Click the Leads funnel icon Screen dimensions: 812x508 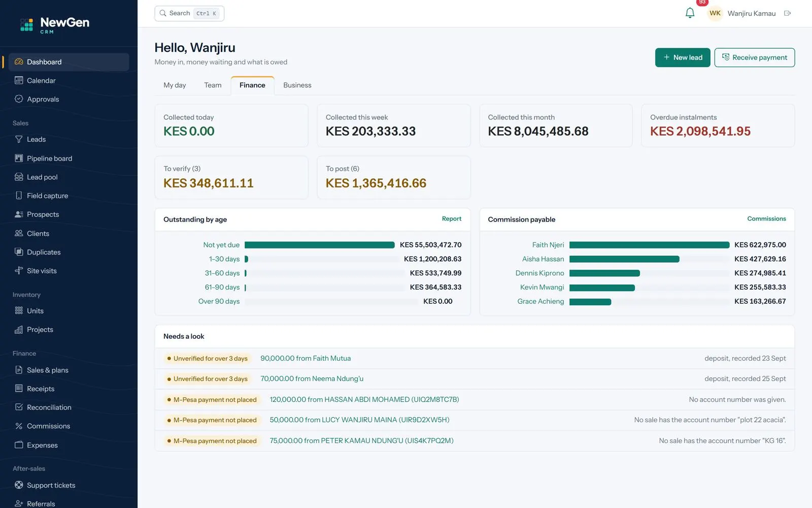pyautogui.click(x=19, y=139)
